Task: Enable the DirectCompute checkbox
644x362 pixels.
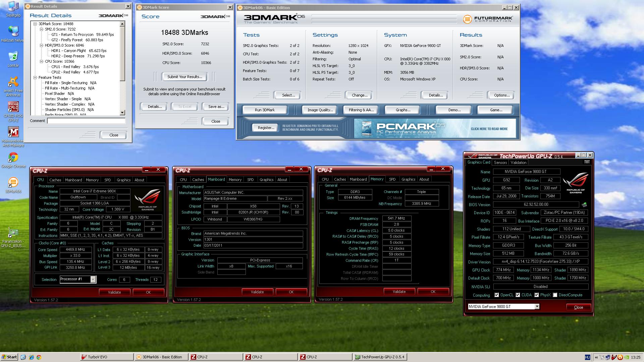Action: pos(555,295)
